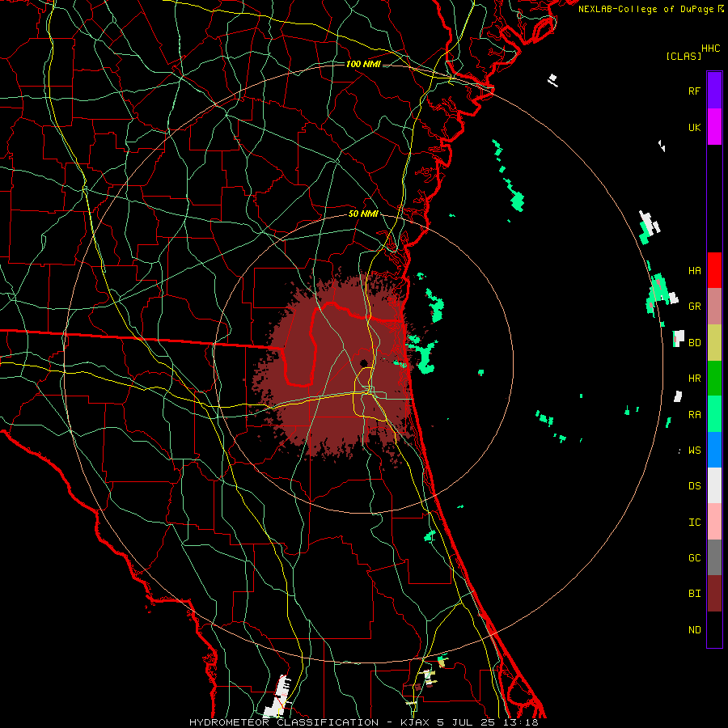Click the GR pink legend swatch
This screenshot has width=728, height=728.
click(714, 307)
